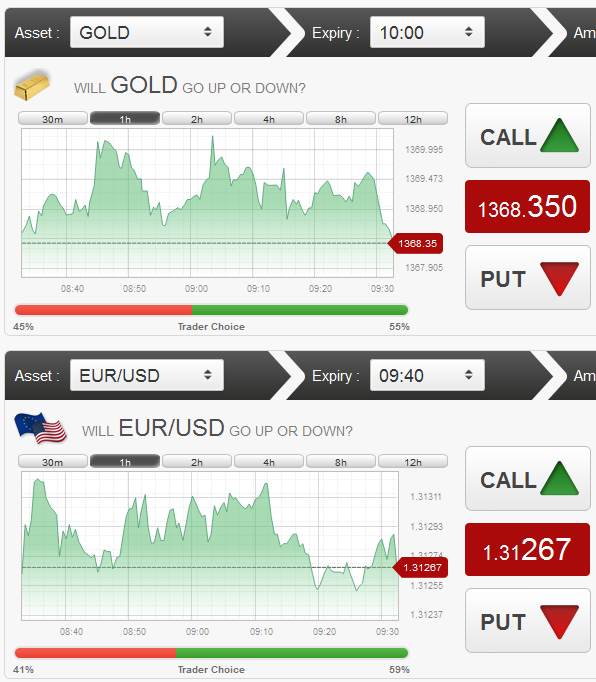The height and width of the screenshot is (682, 596).
Task: Click the EUR/USD flags icon
Action: tap(40, 428)
